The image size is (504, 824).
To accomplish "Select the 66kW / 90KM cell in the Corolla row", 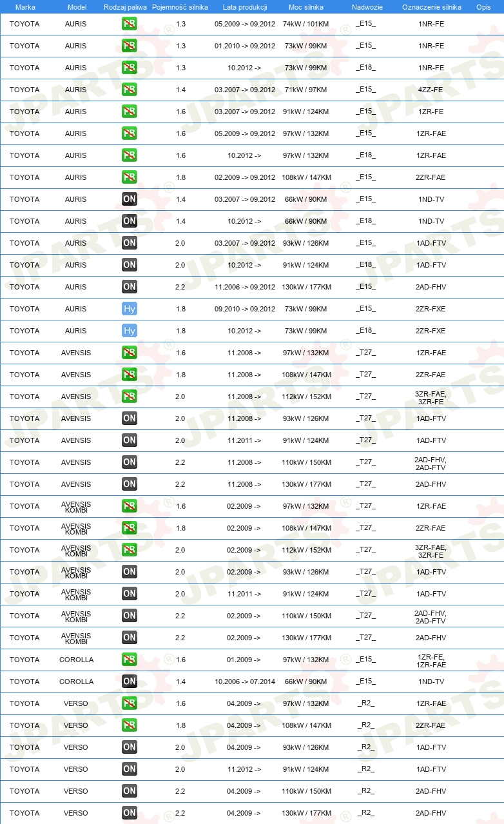I will click(x=306, y=682).
